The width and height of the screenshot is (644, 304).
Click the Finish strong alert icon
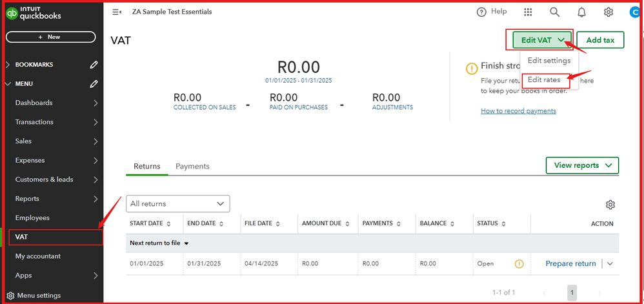pyautogui.click(x=472, y=68)
